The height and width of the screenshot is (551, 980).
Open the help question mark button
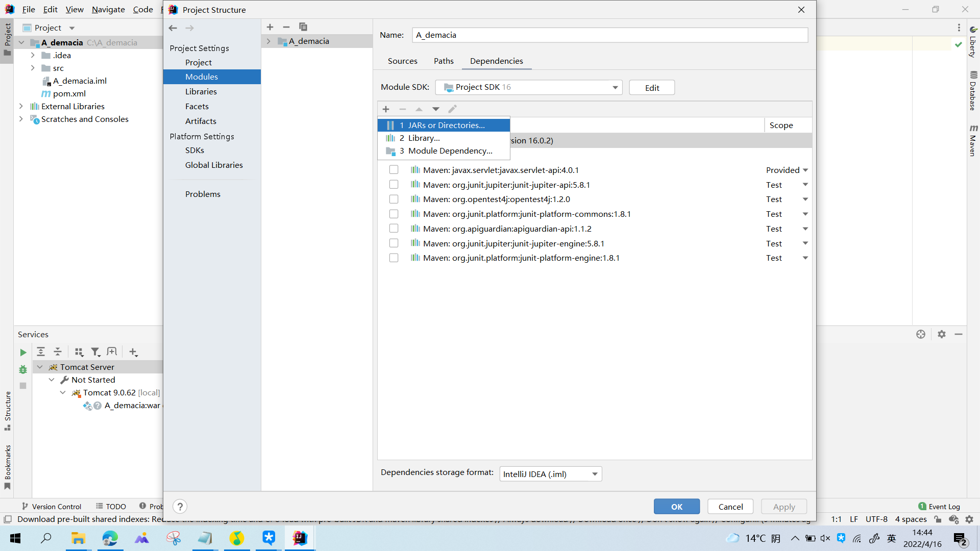(x=180, y=507)
